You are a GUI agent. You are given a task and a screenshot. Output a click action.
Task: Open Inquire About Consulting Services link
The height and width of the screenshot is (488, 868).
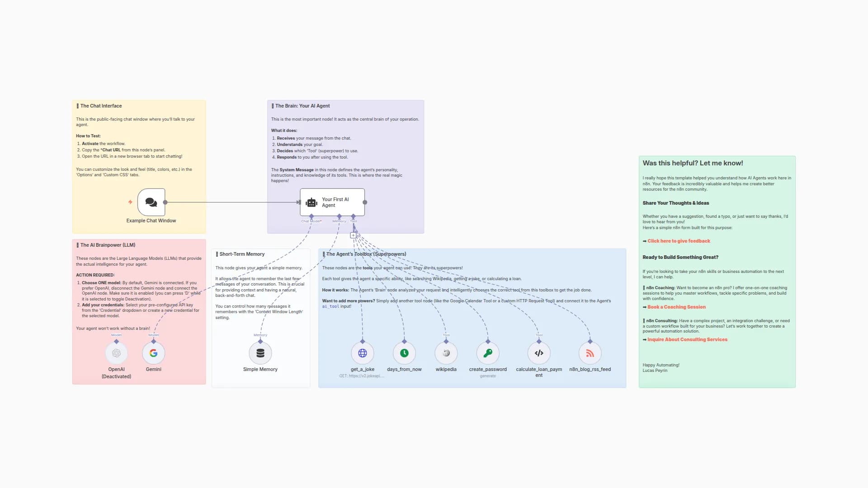[687, 340]
